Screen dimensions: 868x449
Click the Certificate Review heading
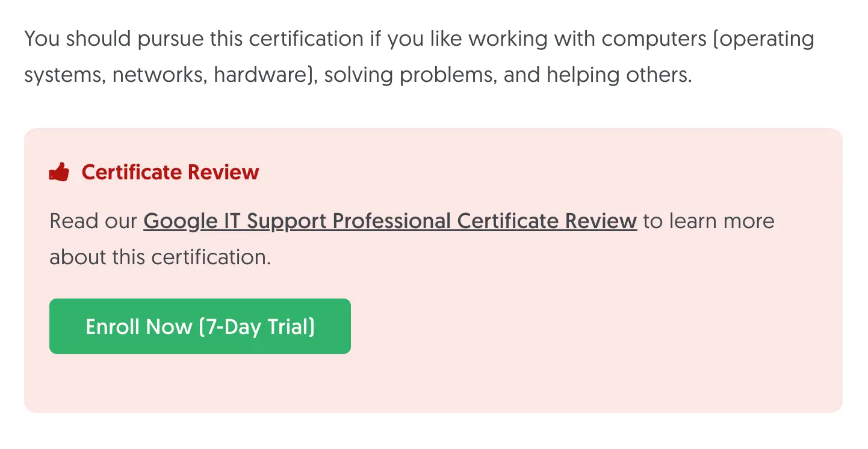click(x=170, y=173)
